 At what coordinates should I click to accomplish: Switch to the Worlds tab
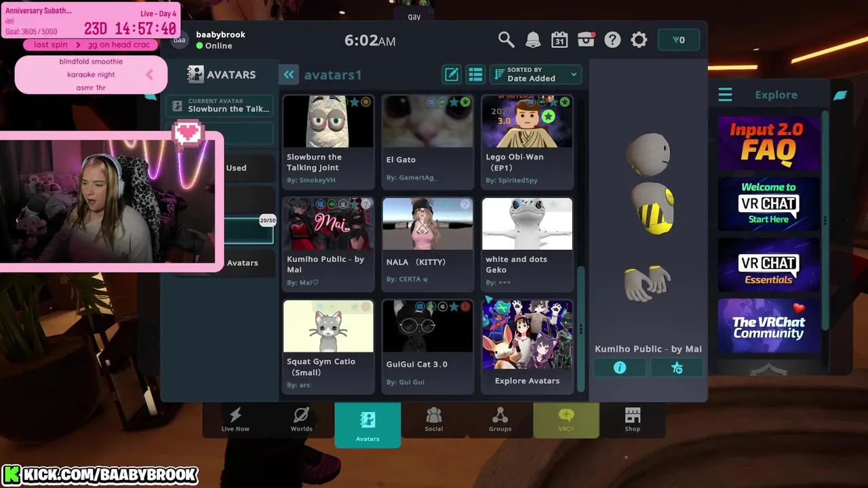point(301,420)
